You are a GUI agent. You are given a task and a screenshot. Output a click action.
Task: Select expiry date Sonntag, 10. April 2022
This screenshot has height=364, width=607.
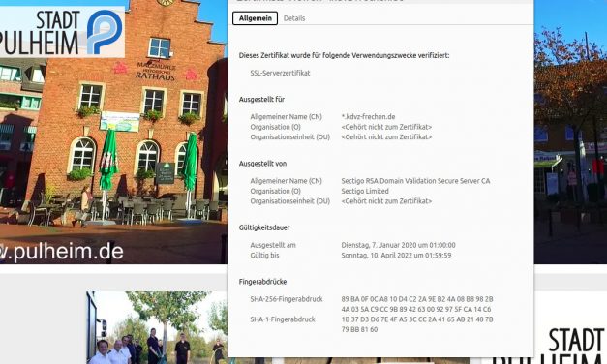(x=396, y=256)
